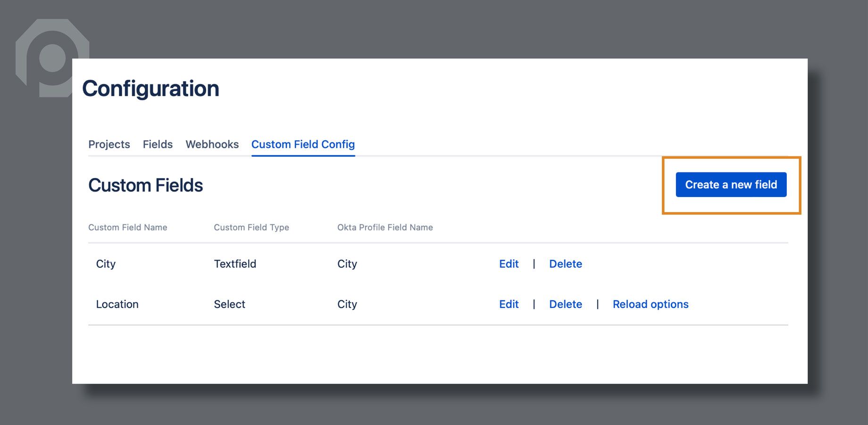The width and height of the screenshot is (868, 425).
Task: Select the Textfield type cell
Action: coord(235,264)
